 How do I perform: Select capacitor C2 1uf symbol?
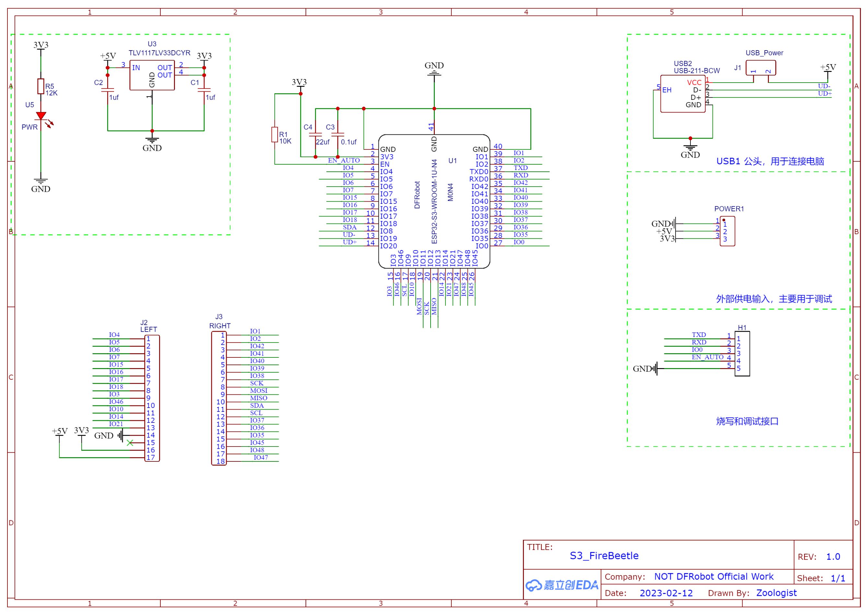(x=108, y=90)
